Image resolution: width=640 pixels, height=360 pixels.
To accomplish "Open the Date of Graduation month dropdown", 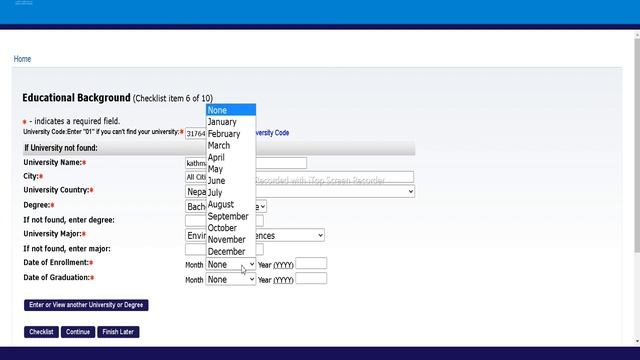I will point(231,280).
